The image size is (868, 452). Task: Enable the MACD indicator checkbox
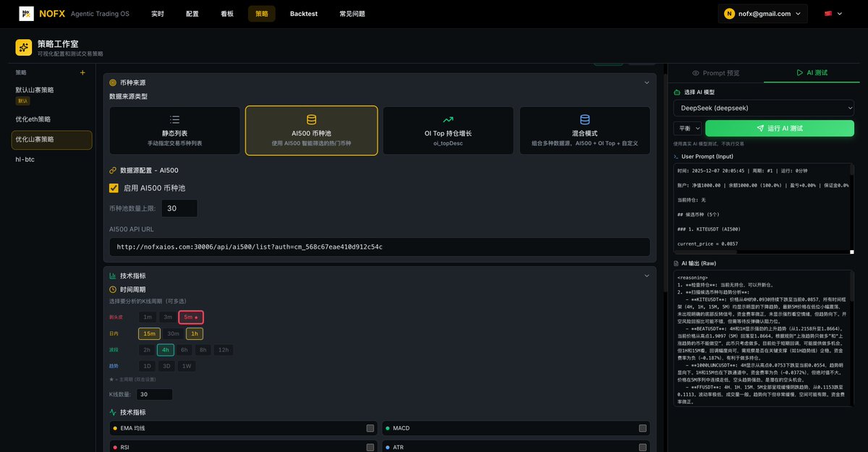pyautogui.click(x=643, y=428)
